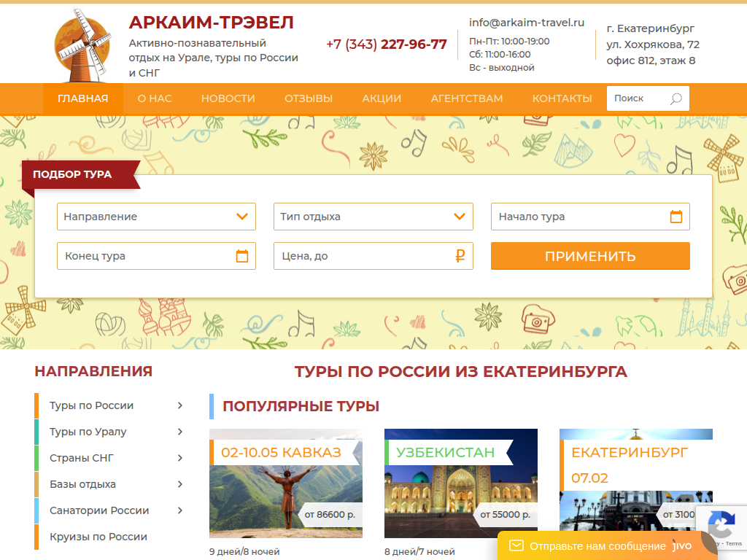The width and height of the screenshot is (747, 560).
Task: Expand the Страны СНГ category
Action: point(179,457)
